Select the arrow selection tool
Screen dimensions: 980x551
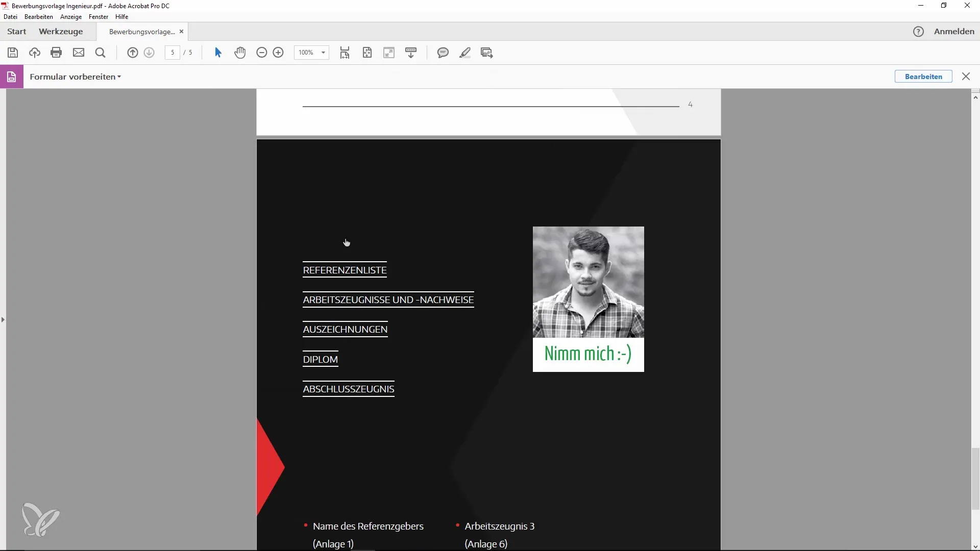[x=218, y=53]
